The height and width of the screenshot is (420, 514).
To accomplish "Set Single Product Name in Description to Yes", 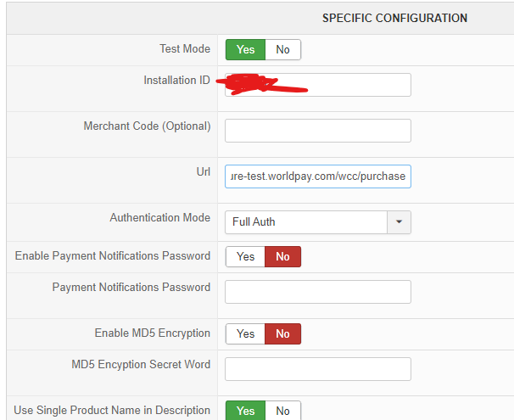I will pyautogui.click(x=245, y=411).
